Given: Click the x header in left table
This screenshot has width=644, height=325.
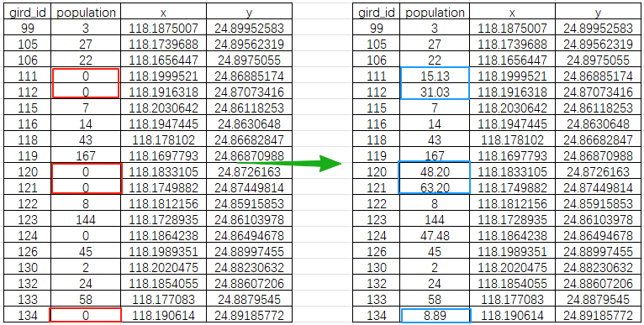Looking at the screenshot, I should (x=163, y=13).
